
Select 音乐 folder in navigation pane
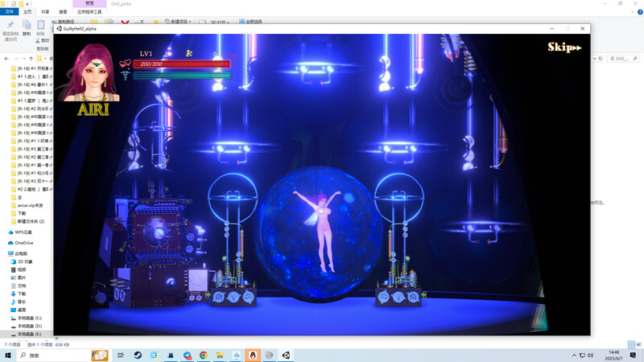pos(19,302)
